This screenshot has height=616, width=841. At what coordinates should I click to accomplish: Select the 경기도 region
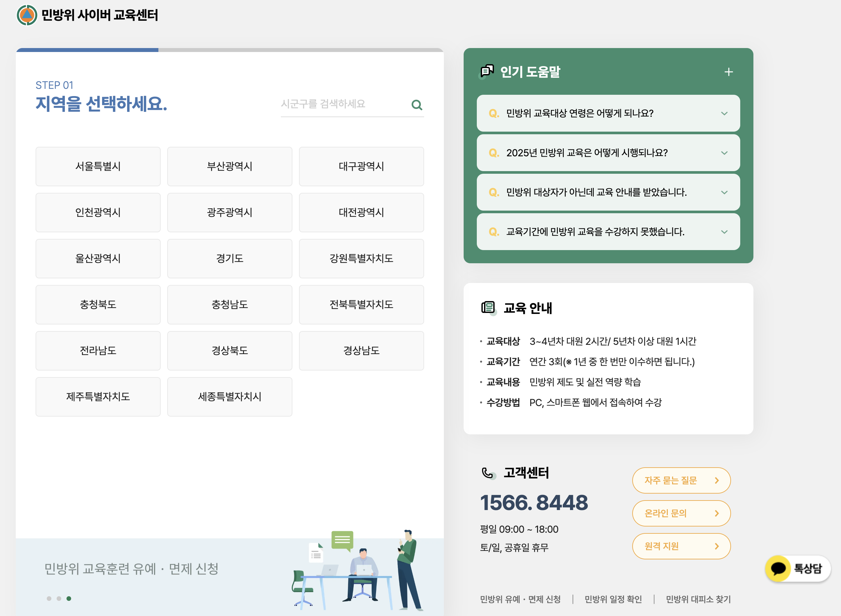pyautogui.click(x=230, y=259)
